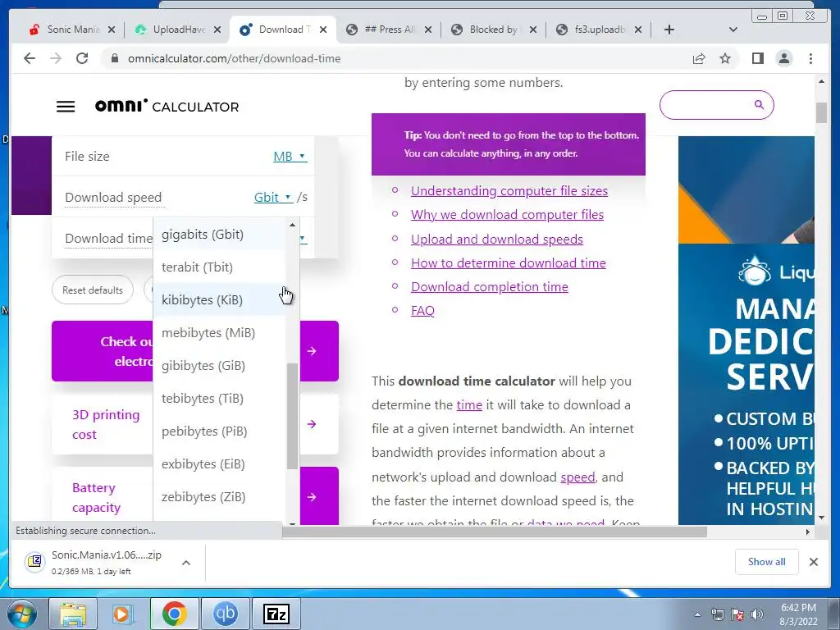Show hidden tray icons arrow
The height and width of the screenshot is (630, 840).
coord(697,614)
